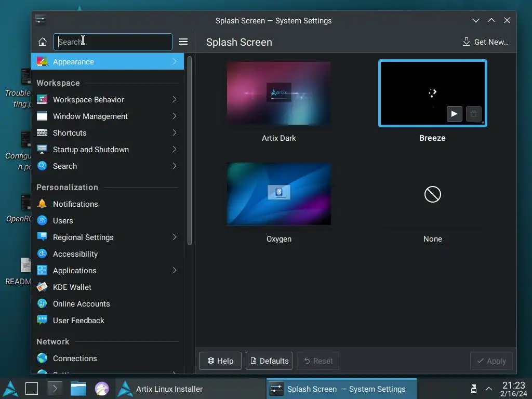Click the Window Management icon

42,116
